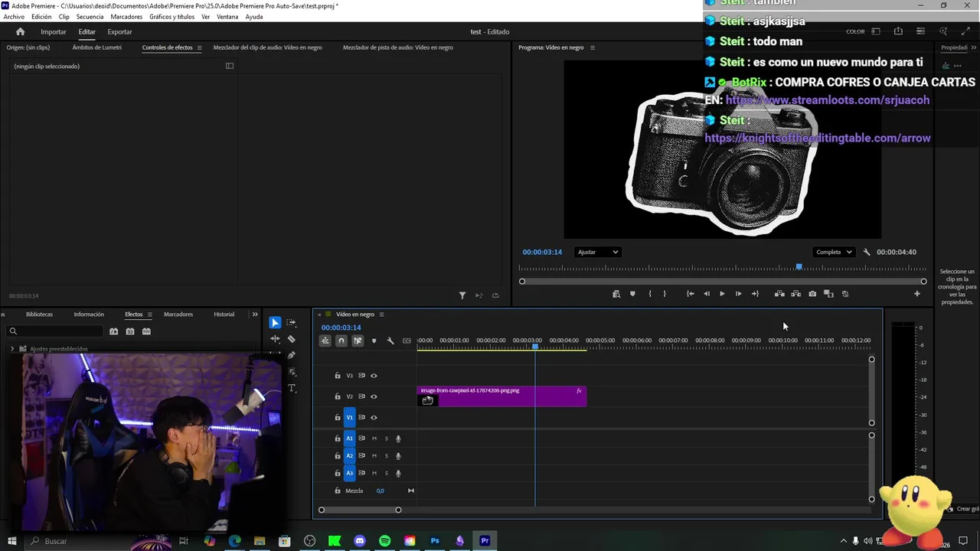Click the Mezcla track volume value 0,0

381,491
